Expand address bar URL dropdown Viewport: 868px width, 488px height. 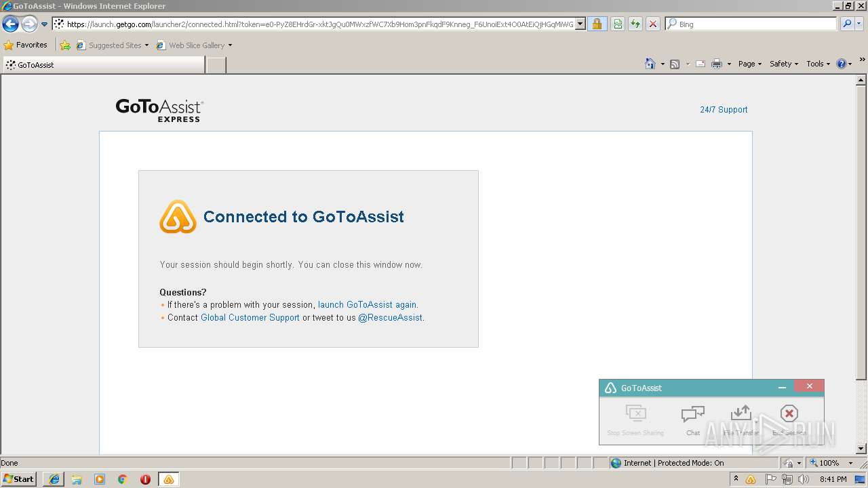tap(580, 24)
